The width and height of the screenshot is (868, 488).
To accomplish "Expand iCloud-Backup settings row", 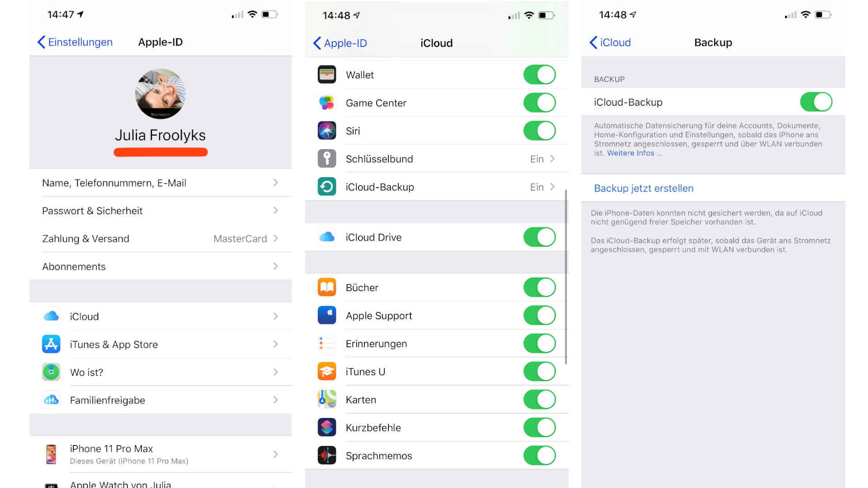I will [x=434, y=187].
